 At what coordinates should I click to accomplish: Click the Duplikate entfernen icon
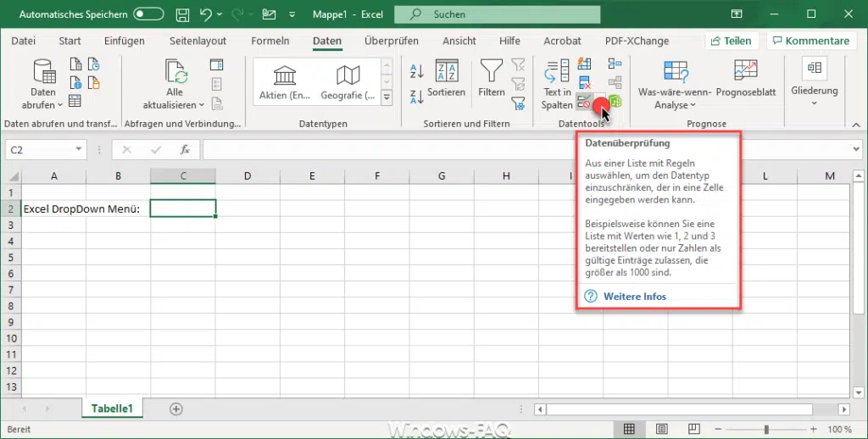coord(585,82)
